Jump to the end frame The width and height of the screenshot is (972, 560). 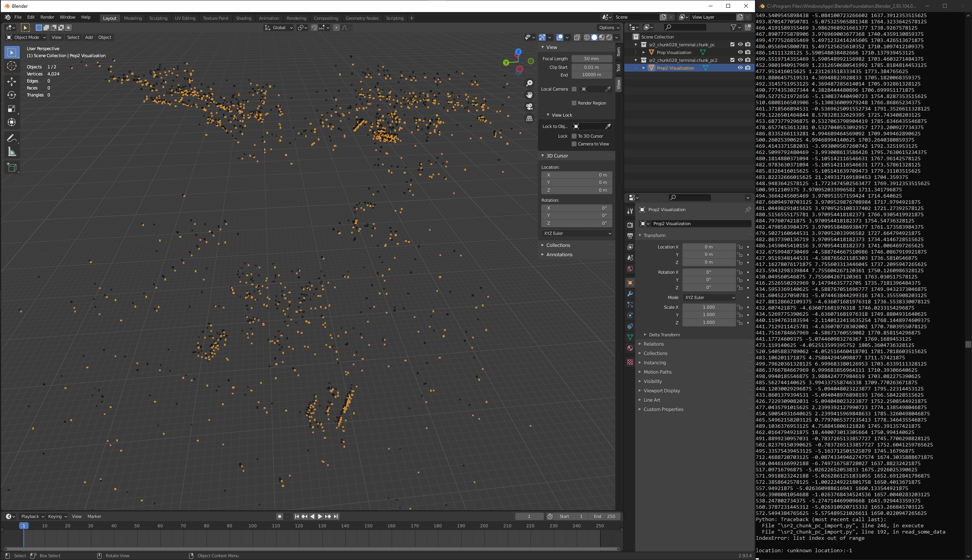(336, 516)
